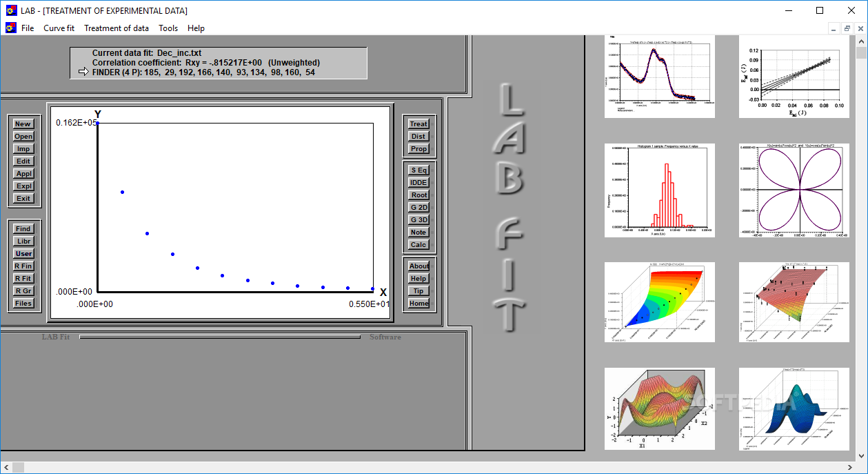This screenshot has height=474, width=868.
Task: Click the vertical scrollbar up arrow
Action: (862, 41)
